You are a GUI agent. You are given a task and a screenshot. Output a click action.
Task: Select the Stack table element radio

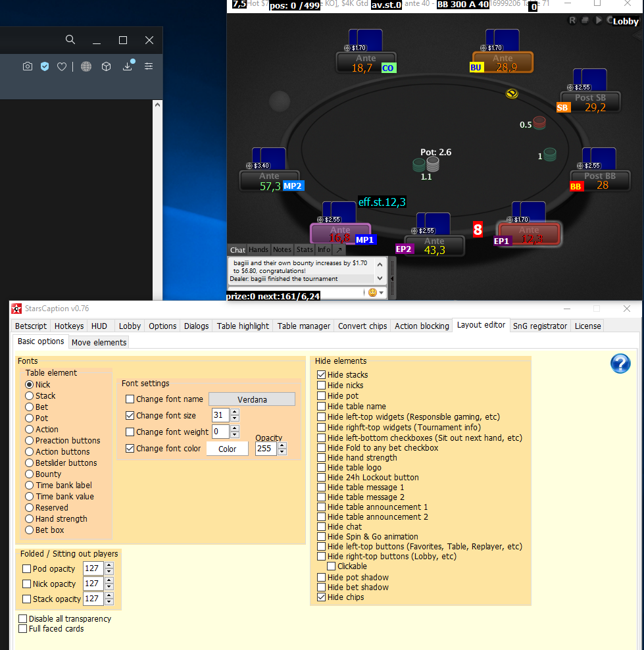point(30,395)
